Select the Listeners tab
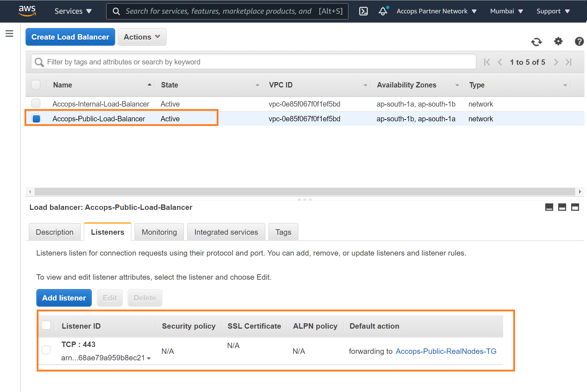Screen dimensions: 587x392 tap(108, 232)
